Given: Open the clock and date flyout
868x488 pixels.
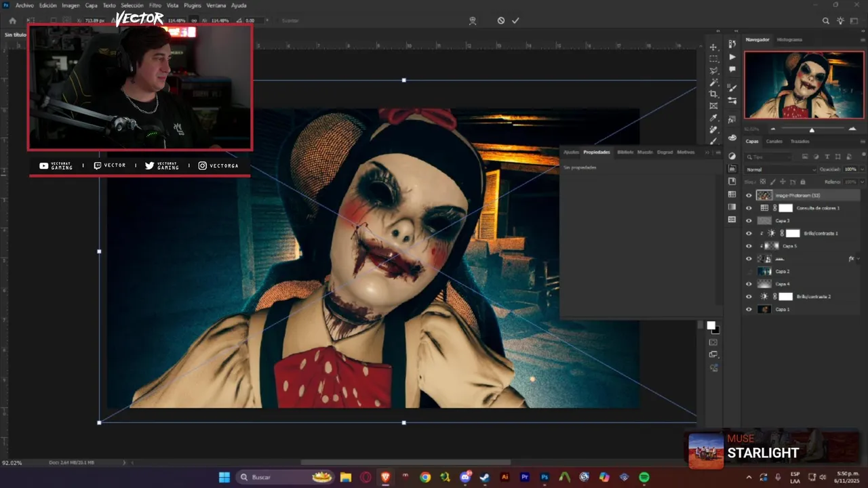Looking at the screenshot, I should [x=847, y=477].
